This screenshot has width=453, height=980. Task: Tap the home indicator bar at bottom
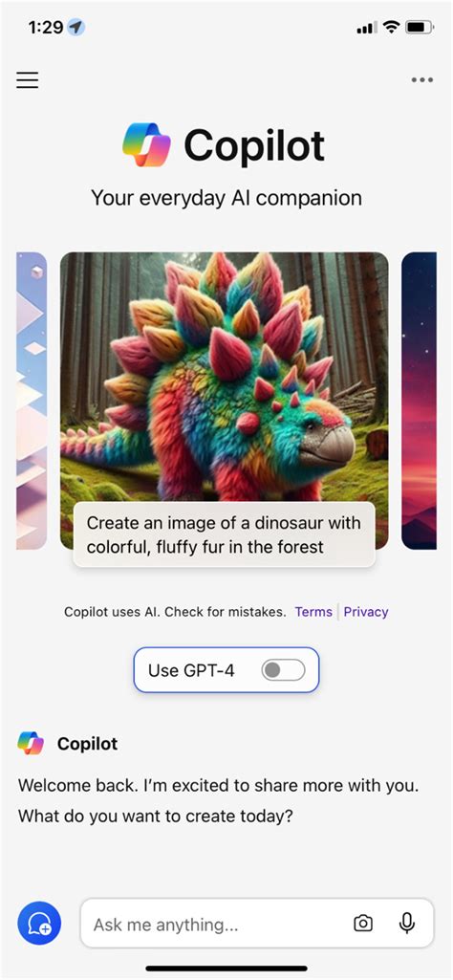coord(226,969)
